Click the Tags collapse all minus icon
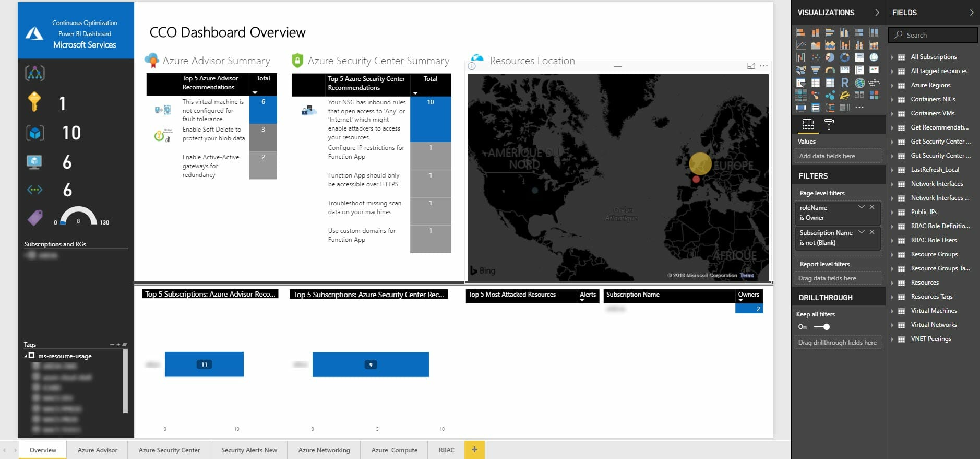 click(112, 345)
